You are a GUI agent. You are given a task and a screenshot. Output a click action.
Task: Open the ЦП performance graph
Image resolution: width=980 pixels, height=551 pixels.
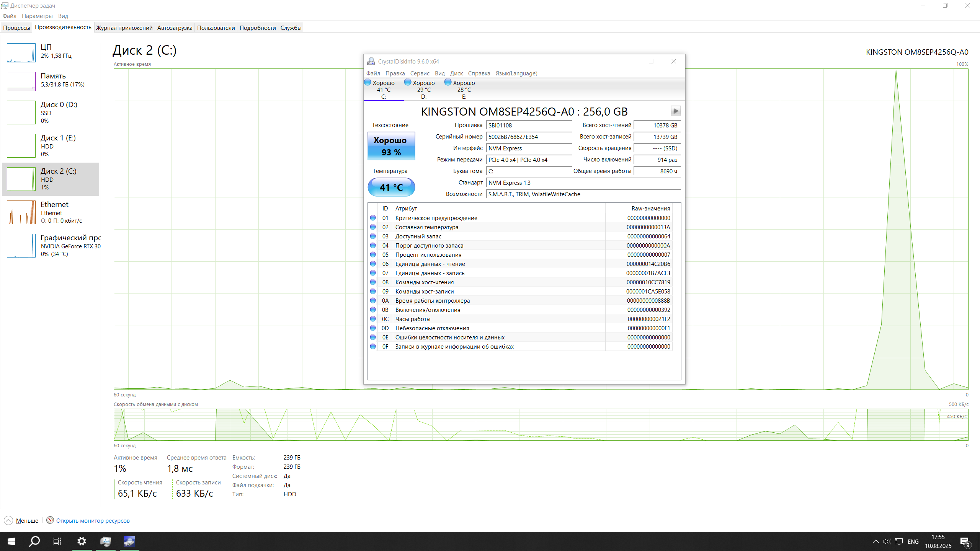pyautogui.click(x=51, y=52)
